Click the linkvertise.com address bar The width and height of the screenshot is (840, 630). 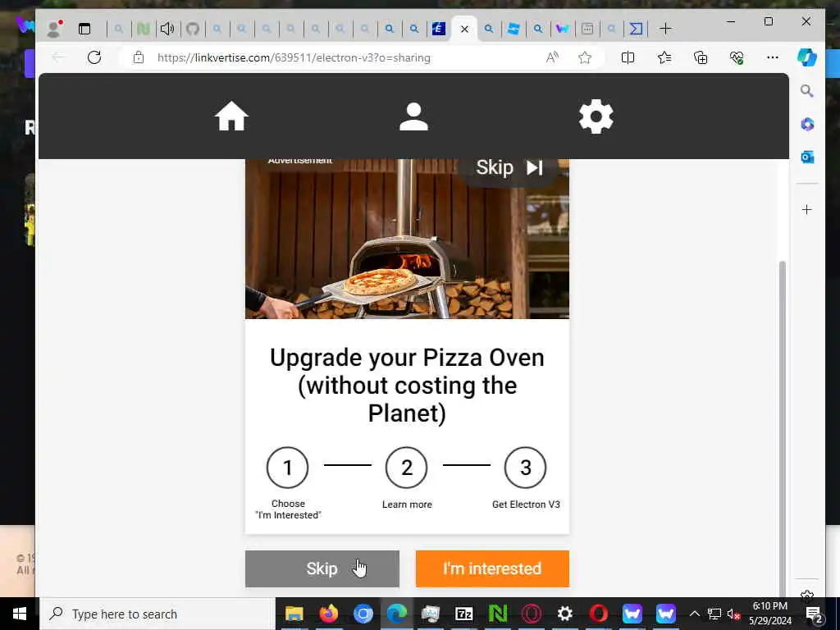coord(294,58)
